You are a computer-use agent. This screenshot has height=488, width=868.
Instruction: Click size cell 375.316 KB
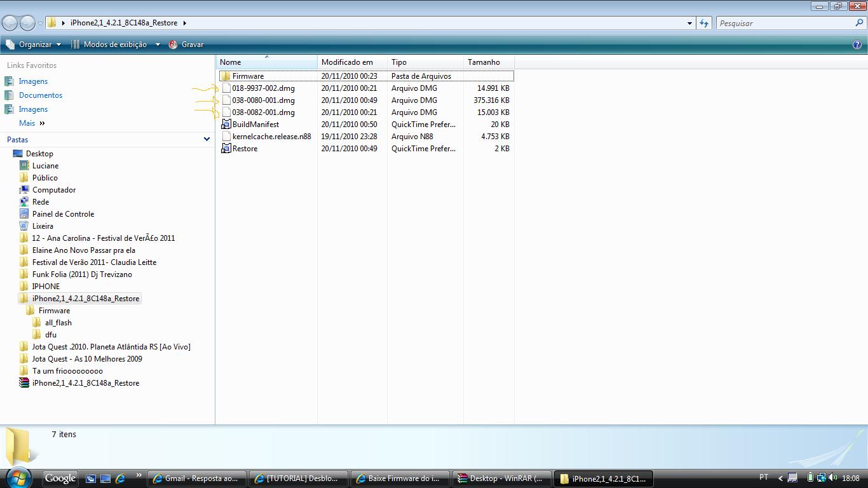(x=491, y=100)
